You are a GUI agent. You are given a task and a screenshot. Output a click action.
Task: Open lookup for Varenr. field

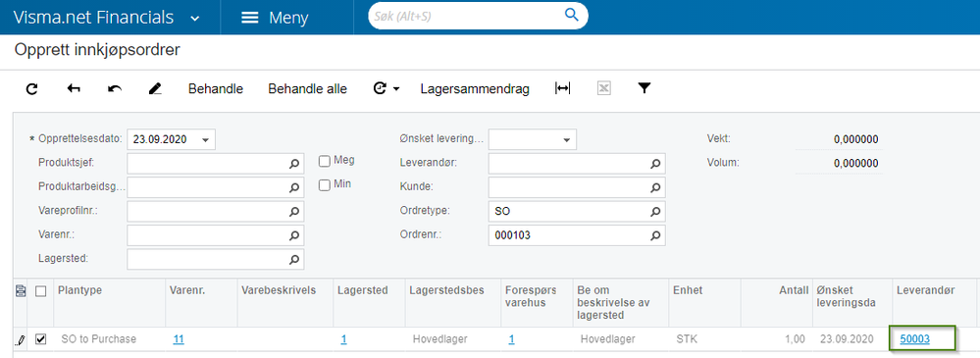click(x=293, y=236)
